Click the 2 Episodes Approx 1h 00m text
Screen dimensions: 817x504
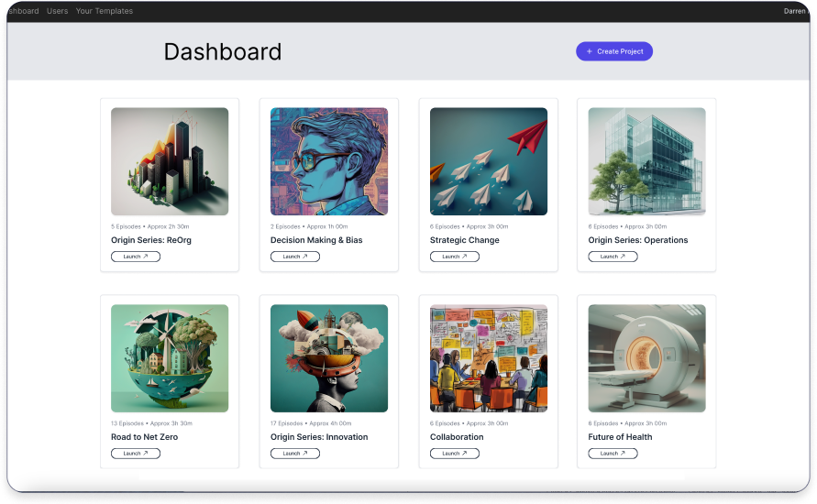(x=309, y=226)
